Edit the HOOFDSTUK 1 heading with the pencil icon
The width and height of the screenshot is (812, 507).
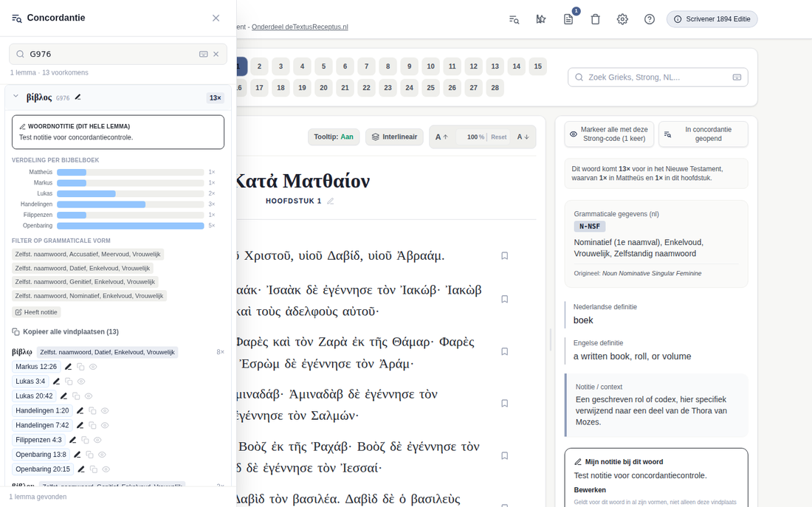[x=331, y=201]
